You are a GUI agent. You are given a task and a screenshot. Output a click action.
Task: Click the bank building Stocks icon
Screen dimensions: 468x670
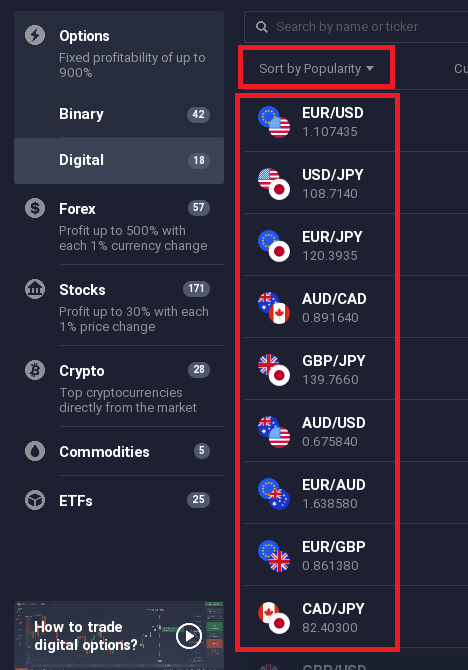click(35, 289)
